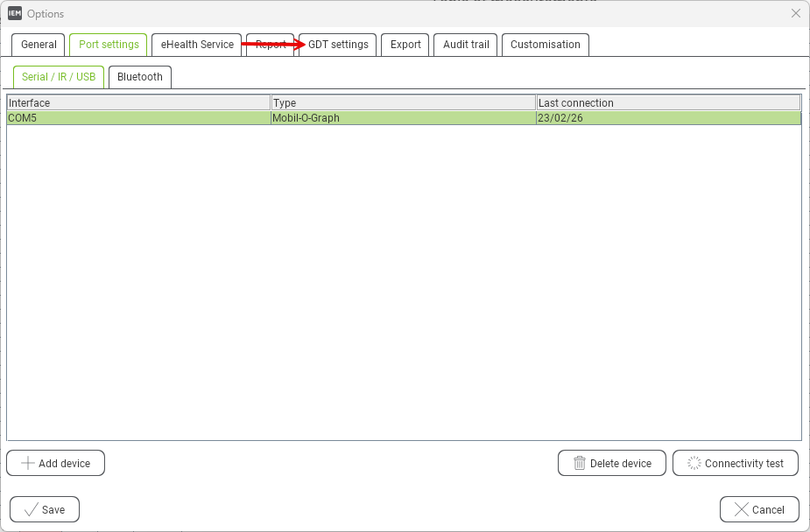Click the checkmark icon on Save

tap(31, 509)
